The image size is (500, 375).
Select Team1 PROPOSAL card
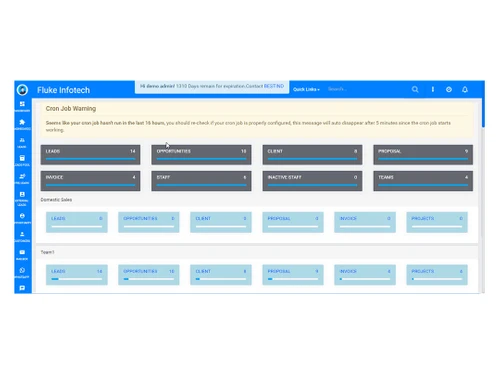[293, 275]
